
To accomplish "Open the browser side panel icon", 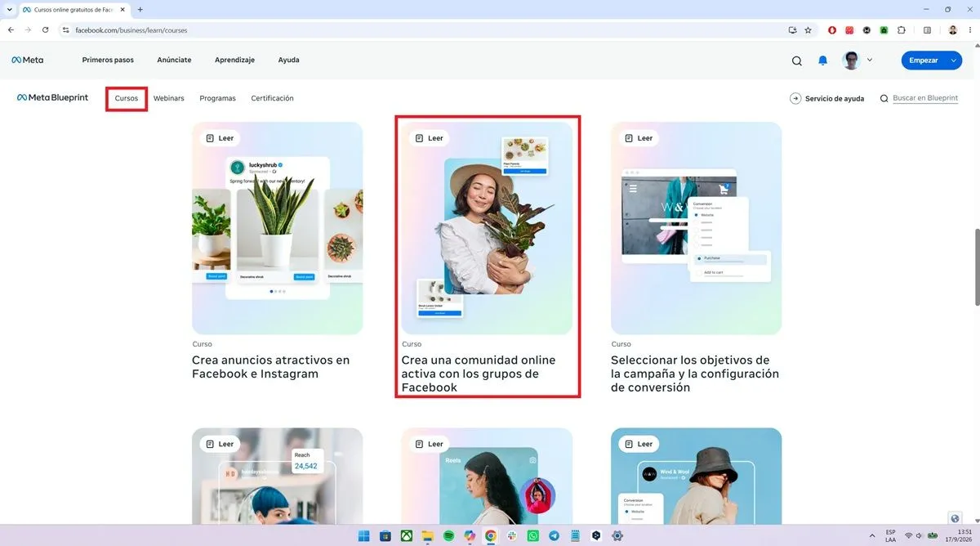I will tap(927, 30).
